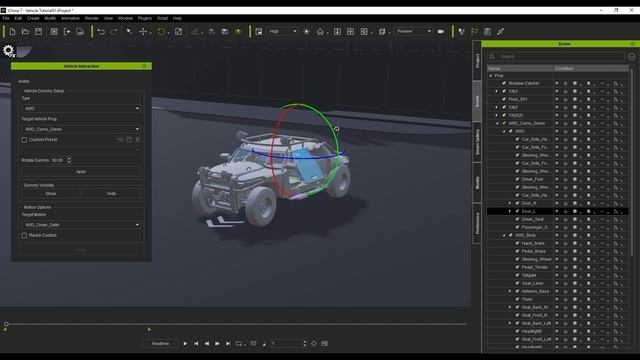640x360 pixels.
Task: Toggle visibility eye of the Driver_Foot row
Action: (x=557, y=179)
